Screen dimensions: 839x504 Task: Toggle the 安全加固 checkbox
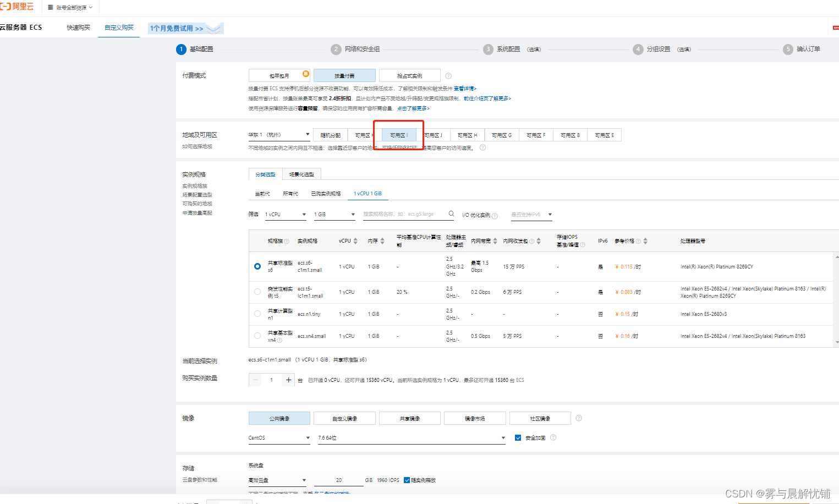pyautogui.click(x=518, y=438)
